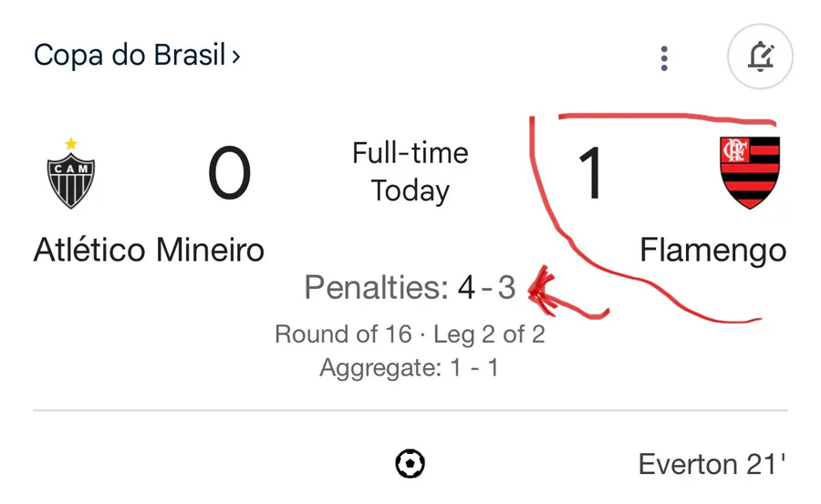Image resolution: width=821 pixels, height=504 pixels.
Task: Click the red arrow pointing at penalties
Action: [568, 293]
